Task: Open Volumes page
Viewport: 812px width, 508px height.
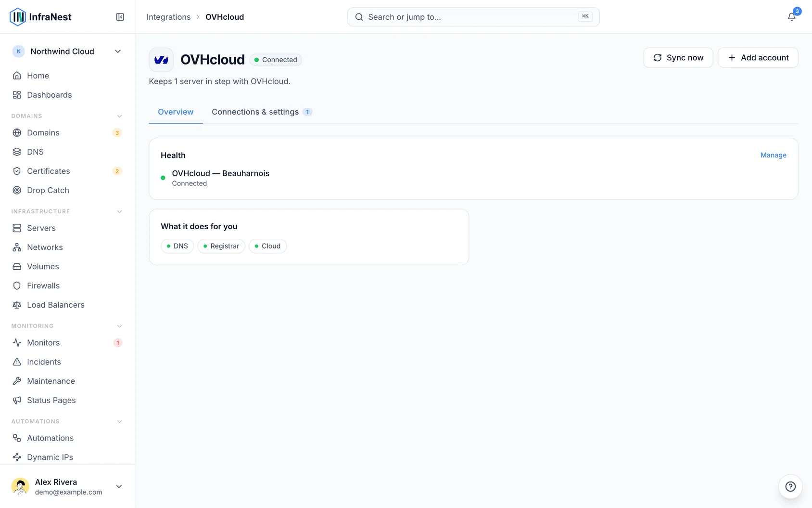Action: (67, 266)
